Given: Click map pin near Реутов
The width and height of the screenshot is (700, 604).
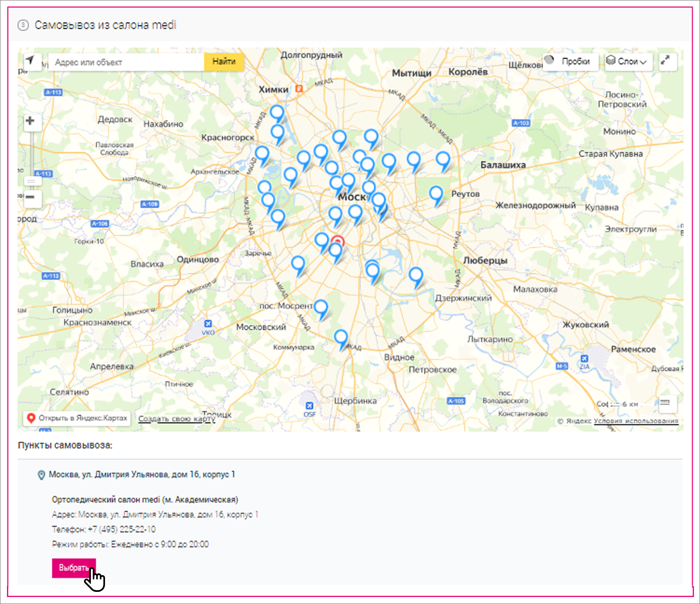Looking at the screenshot, I should point(436,194).
